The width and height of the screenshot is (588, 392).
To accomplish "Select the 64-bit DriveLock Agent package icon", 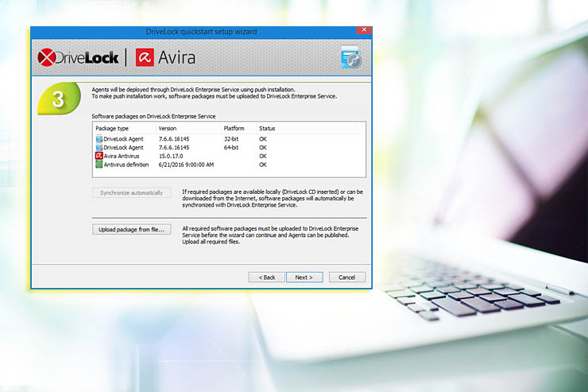I will [x=99, y=147].
